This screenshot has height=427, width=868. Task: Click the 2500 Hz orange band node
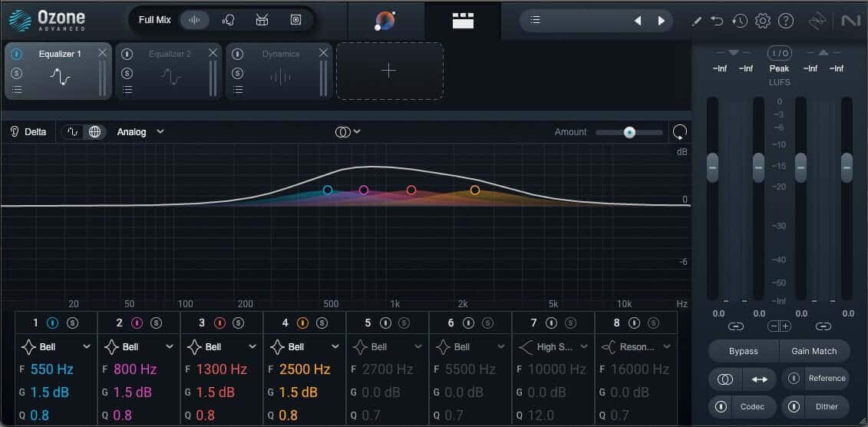pos(475,190)
